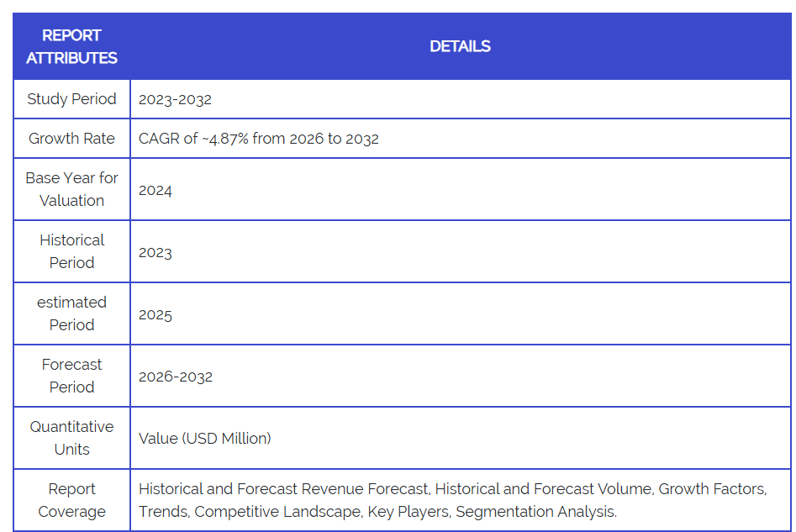Click the Segmentation Analysis text
This screenshot has height=532, width=796.
point(535,511)
